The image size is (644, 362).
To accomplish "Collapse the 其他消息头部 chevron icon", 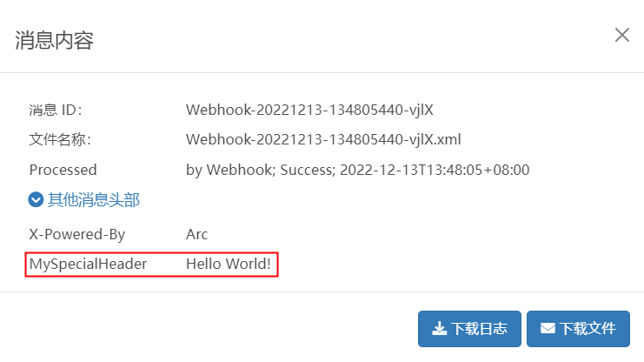I will 36,200.
